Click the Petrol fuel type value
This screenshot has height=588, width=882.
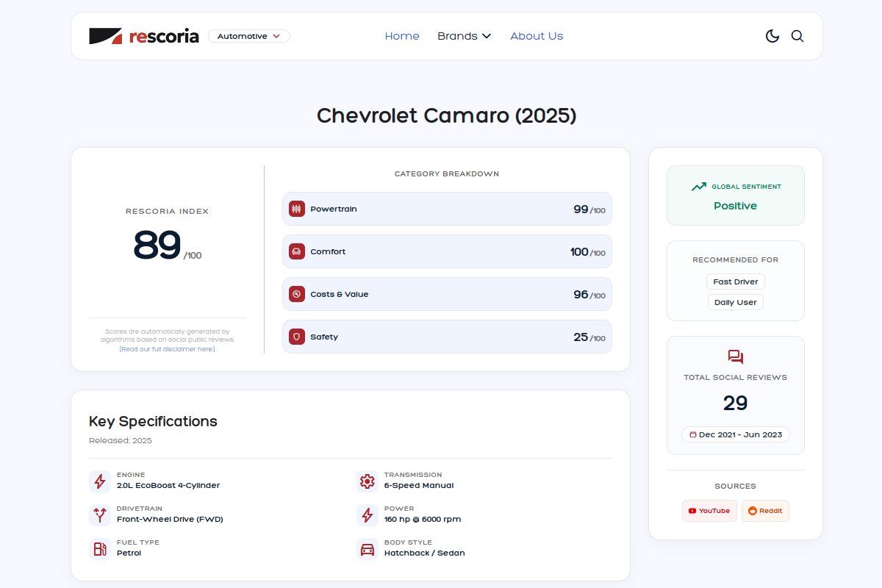(129, 553)
